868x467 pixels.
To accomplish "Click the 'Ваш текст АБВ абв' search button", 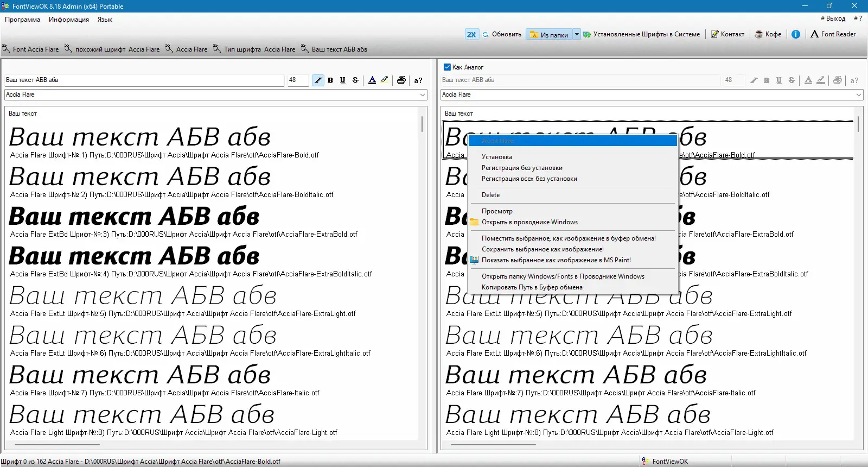I will click(334, 49).
